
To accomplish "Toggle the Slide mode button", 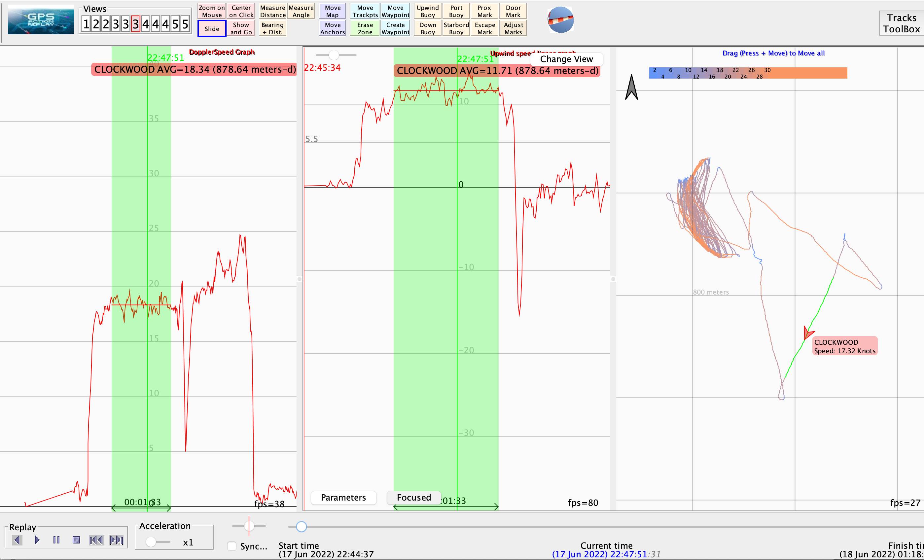I will click(x=212, y=28).
